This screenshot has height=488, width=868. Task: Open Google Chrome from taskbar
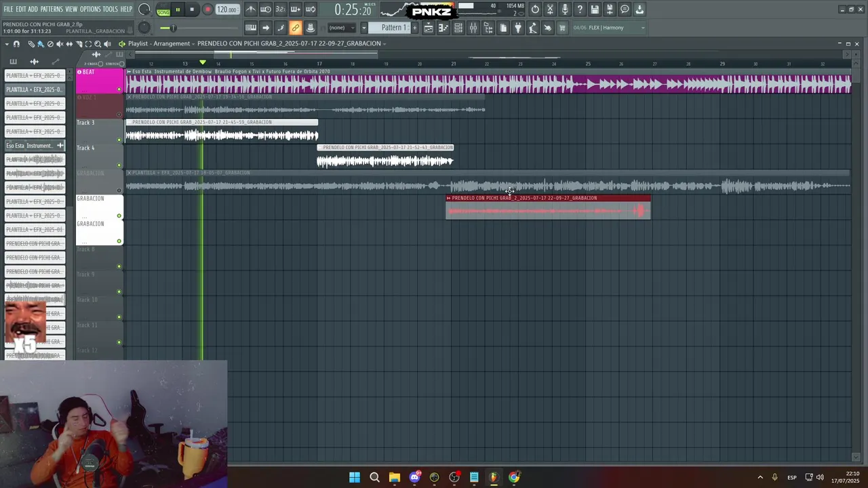(x=514, y=477)
